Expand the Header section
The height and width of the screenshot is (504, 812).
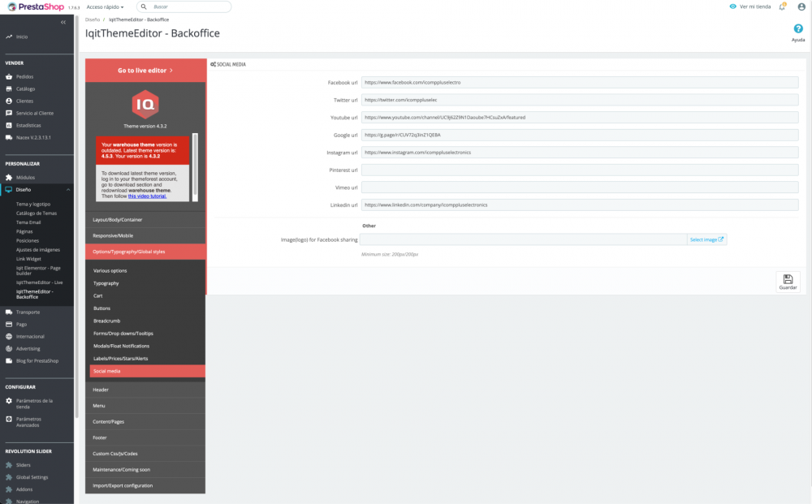[x=145, y=390]
